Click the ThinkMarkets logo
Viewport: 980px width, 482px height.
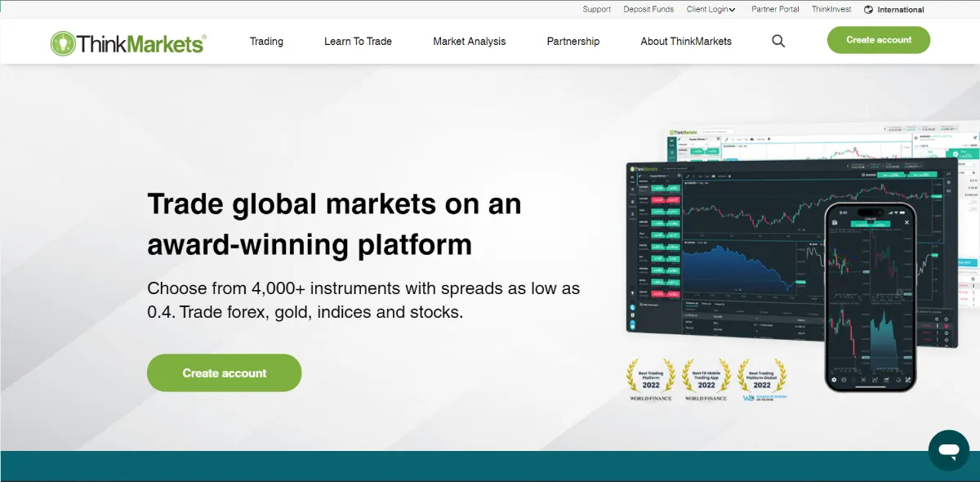point(127,42)
